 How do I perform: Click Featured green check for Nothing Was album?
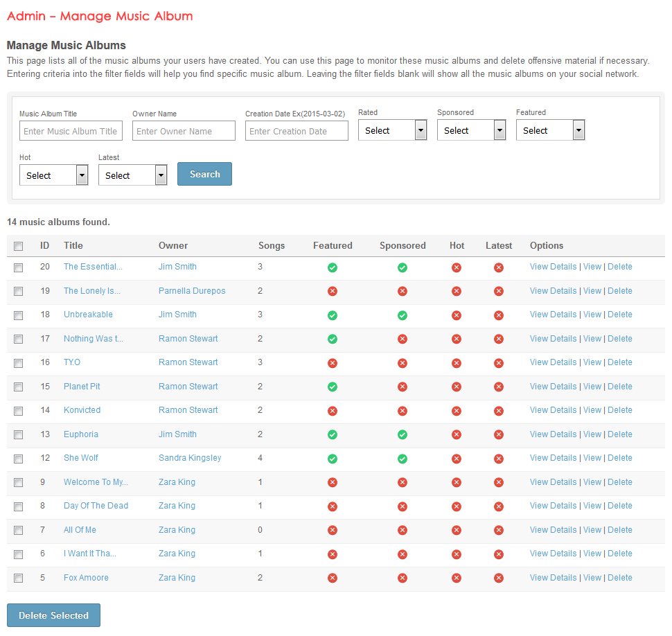[x=333, y=339]
